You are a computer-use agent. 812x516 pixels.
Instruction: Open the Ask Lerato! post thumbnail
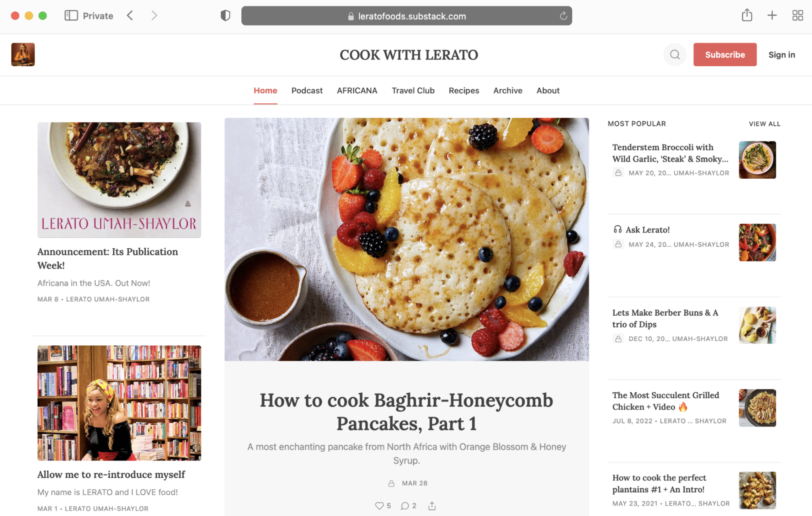pos(757,242)
